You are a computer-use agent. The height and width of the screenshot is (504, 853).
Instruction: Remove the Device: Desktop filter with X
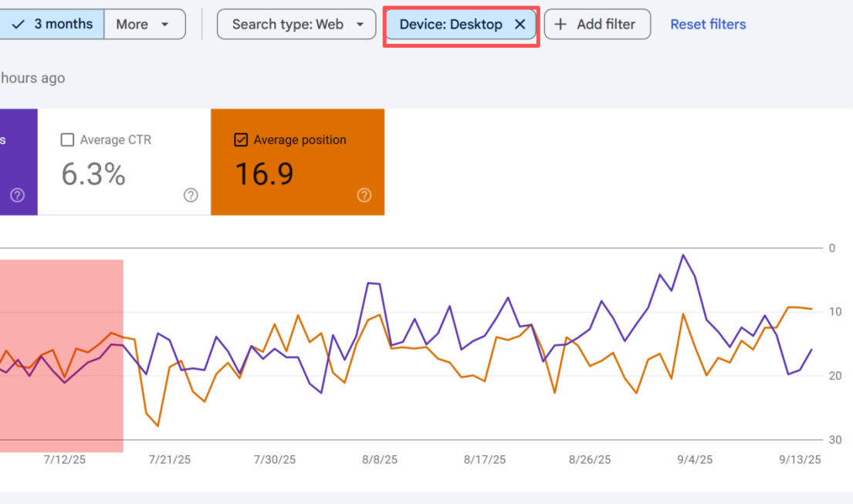520,25
